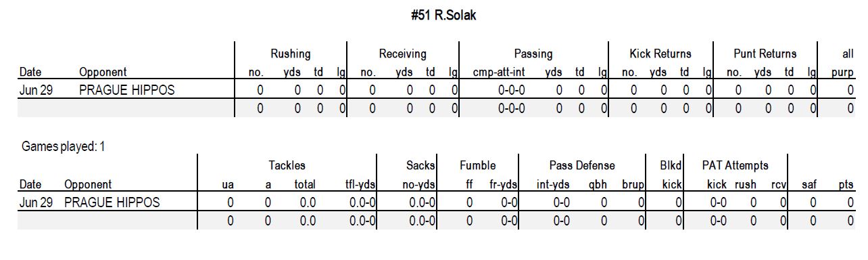
Task: Select the Rushing column group header
Action: [291, 54]
